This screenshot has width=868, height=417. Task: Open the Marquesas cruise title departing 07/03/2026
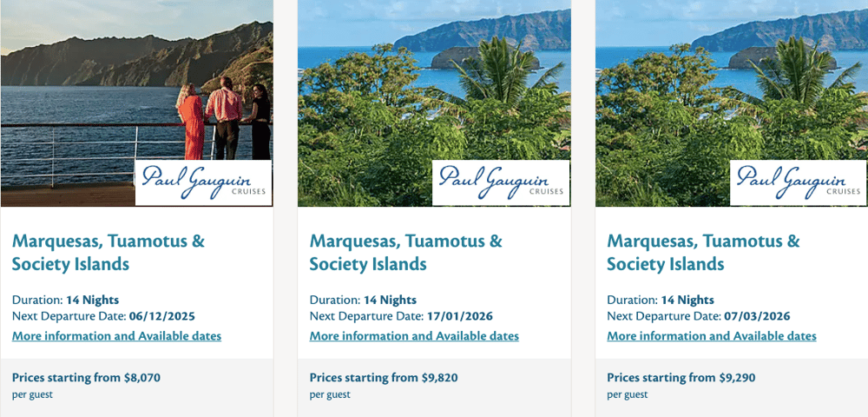pyautogui.click(x=703, y=252)
